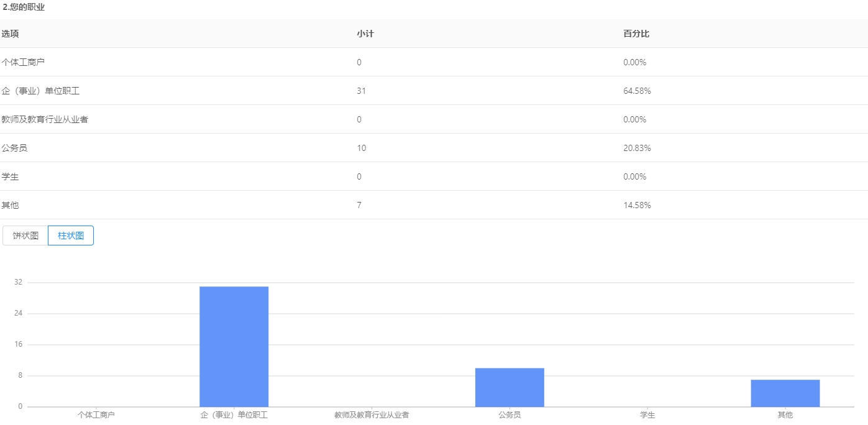The height and width of the screenshot is (425, 868).
Task: Select the 教师及教育行业从业者 table row label
Action: click(x=45, y=119)
